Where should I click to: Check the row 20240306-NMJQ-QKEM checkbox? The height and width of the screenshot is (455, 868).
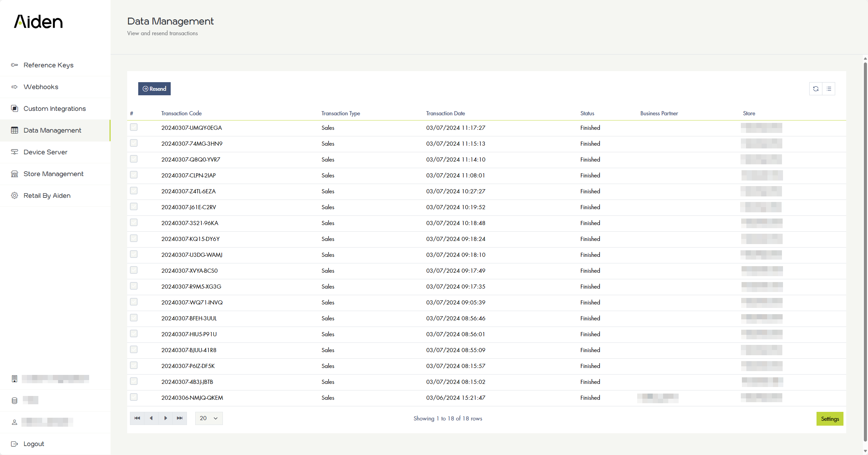[134, 397]
